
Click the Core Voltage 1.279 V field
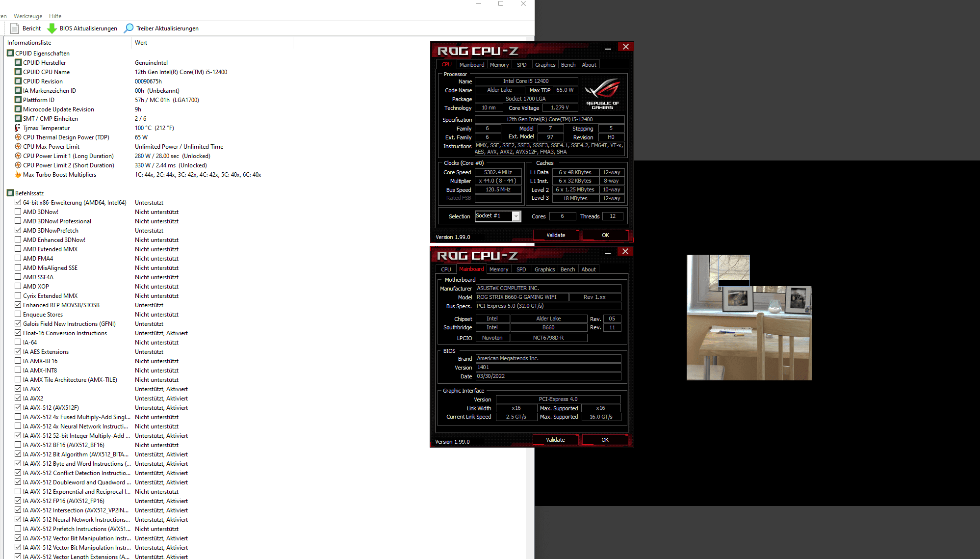point(560,107)
